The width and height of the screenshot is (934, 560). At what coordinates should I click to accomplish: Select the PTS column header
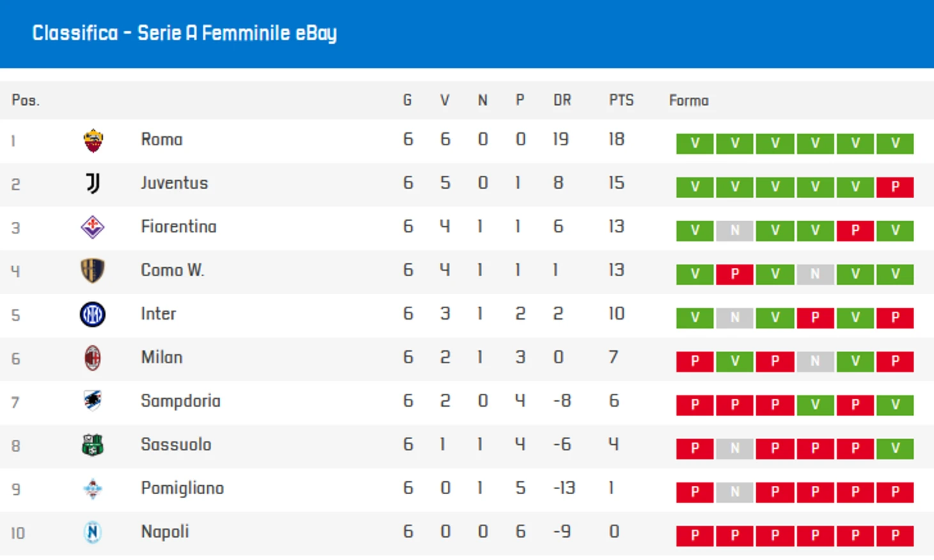(x=621, y=100)
